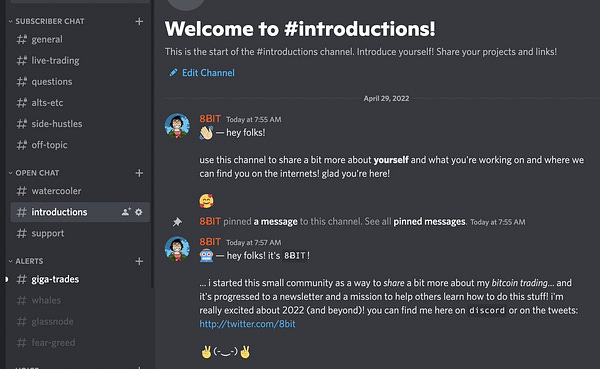
Task: Open the questions channel
Action: (80, 82)
